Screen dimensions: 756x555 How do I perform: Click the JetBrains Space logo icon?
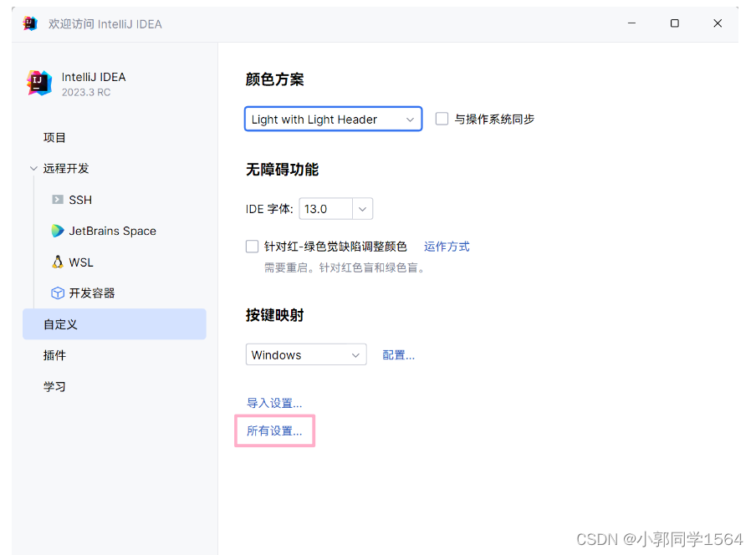58,232
